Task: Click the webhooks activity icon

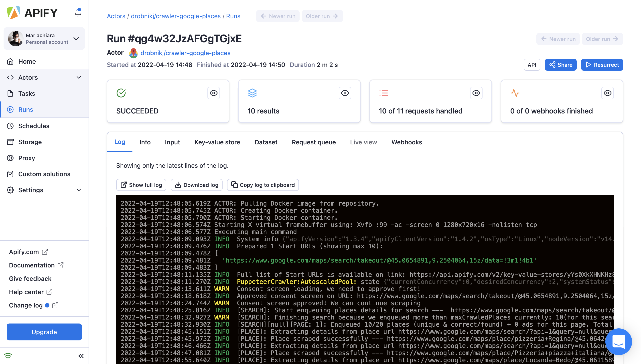Action: 515,93
